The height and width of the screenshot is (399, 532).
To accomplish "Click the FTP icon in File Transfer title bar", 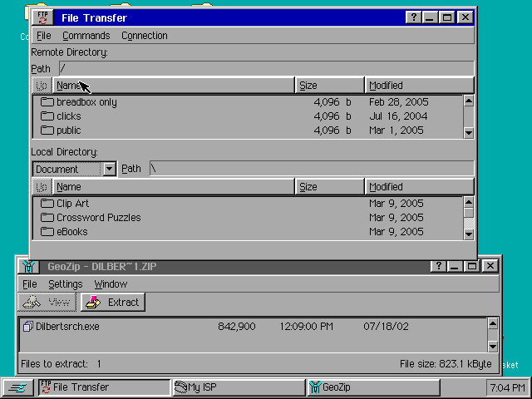I will click(42, 17).
